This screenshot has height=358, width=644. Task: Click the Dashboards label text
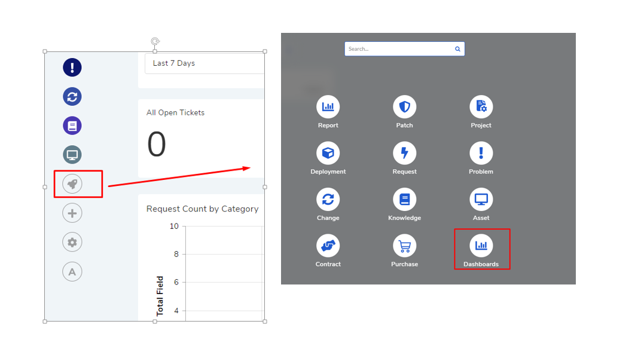[x=481, y=264]
